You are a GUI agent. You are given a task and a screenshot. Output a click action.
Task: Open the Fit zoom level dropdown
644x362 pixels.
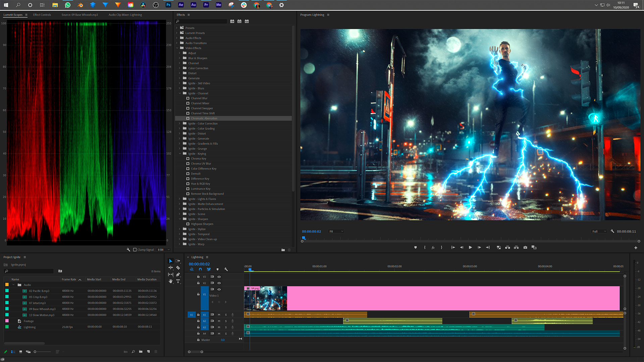coord(336,231)
